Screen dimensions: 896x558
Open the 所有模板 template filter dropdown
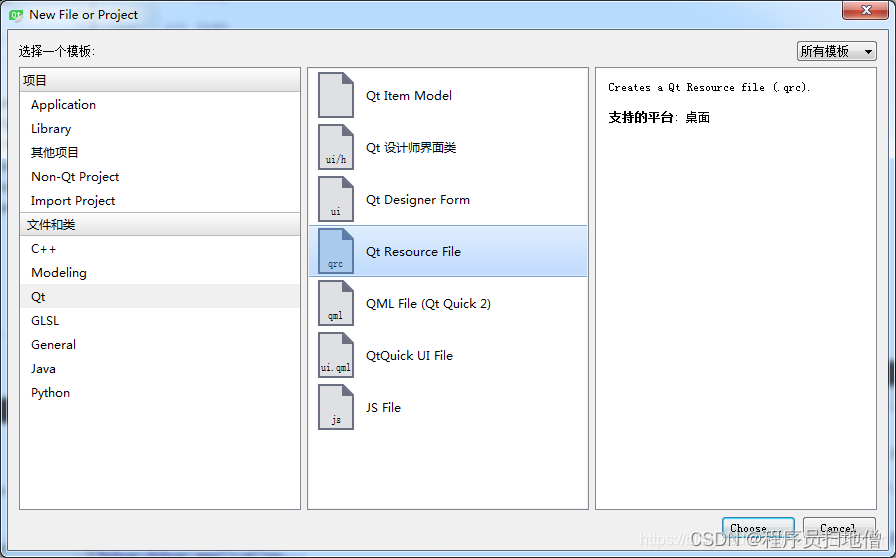click(x=837, y=51)
